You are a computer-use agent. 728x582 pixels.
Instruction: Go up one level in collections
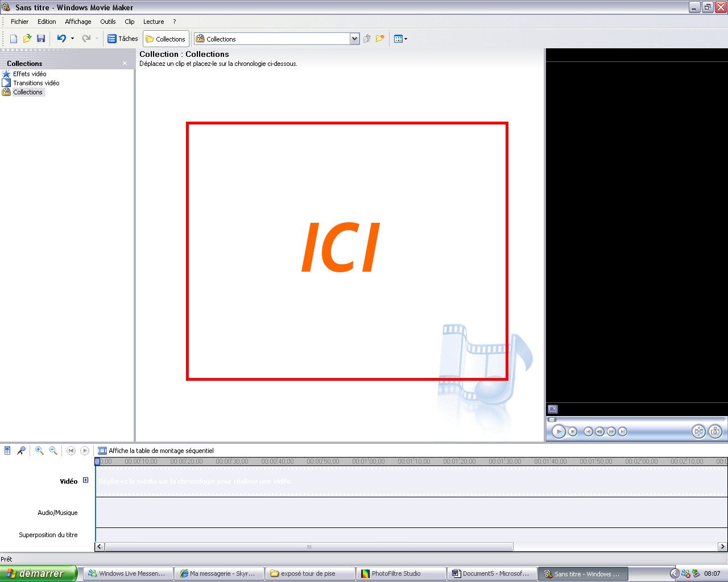367,39
